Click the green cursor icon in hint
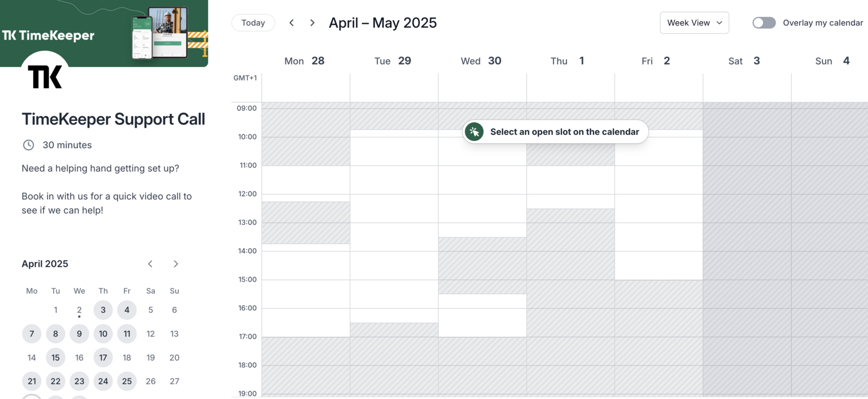 (474, 132)
